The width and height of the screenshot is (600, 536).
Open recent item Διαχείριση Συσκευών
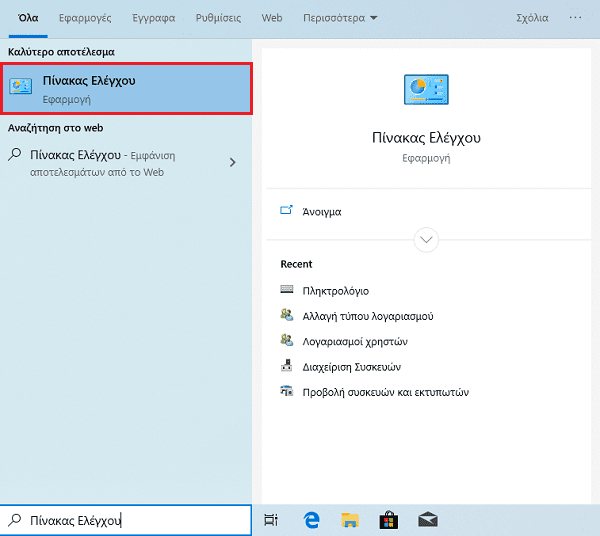[x=352, y=367]
